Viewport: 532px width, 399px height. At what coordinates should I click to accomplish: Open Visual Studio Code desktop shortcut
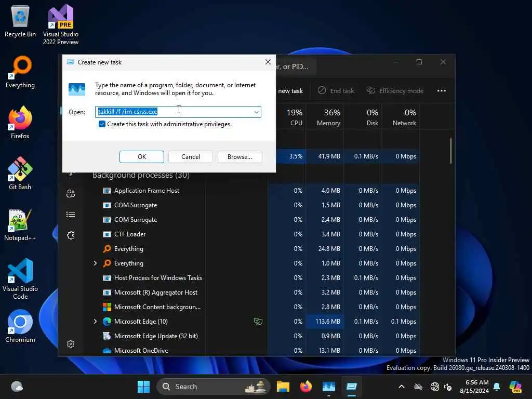[20, 279]
